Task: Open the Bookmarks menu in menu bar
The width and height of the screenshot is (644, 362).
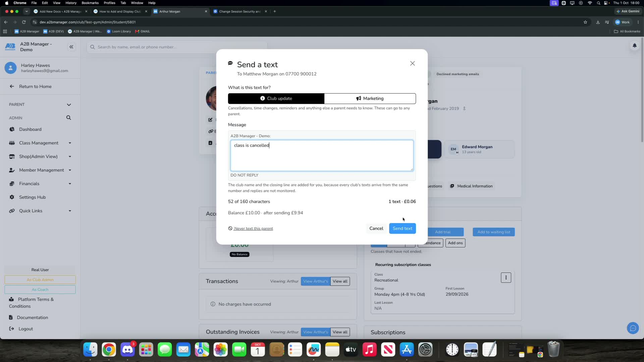Action: tap(90, 3)
